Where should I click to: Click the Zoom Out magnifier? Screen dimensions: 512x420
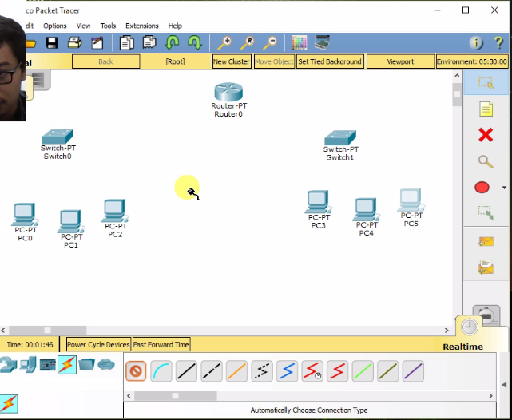click(270, 43)
